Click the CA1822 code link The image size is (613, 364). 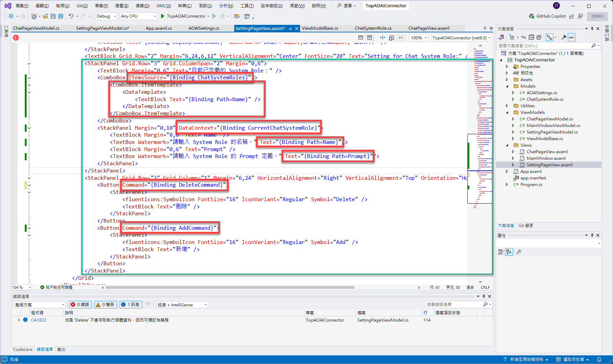(39, 320)
